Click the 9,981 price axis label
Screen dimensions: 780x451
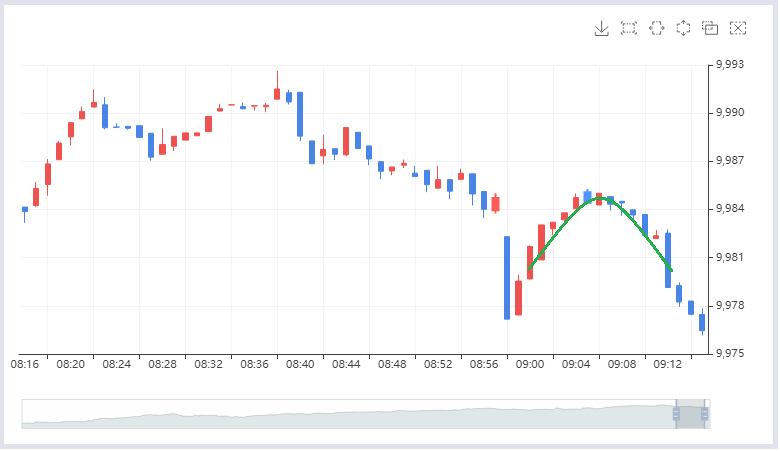tap(730, 258)
